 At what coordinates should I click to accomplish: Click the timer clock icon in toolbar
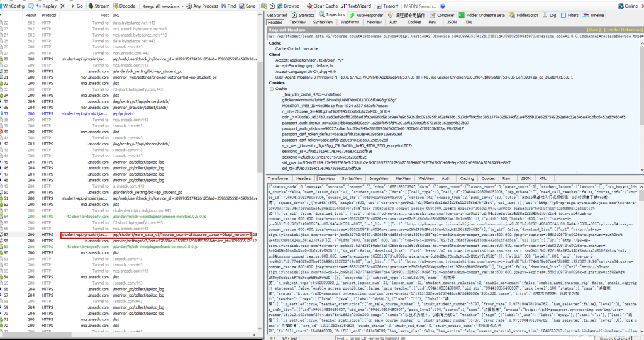[272, 6]
